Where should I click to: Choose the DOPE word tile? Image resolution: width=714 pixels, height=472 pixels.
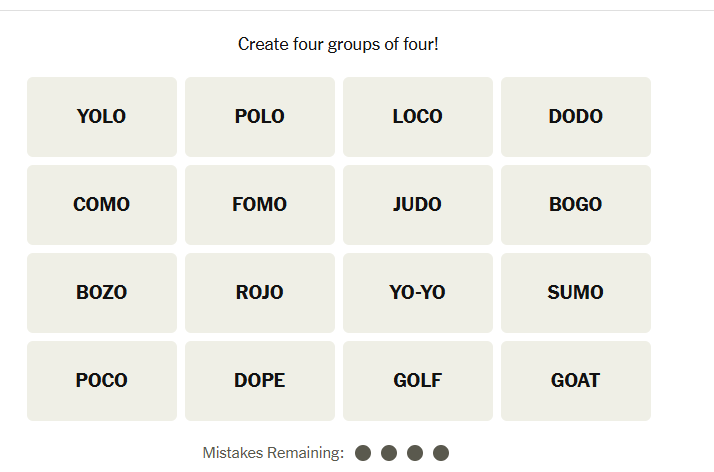pos(260,381)
